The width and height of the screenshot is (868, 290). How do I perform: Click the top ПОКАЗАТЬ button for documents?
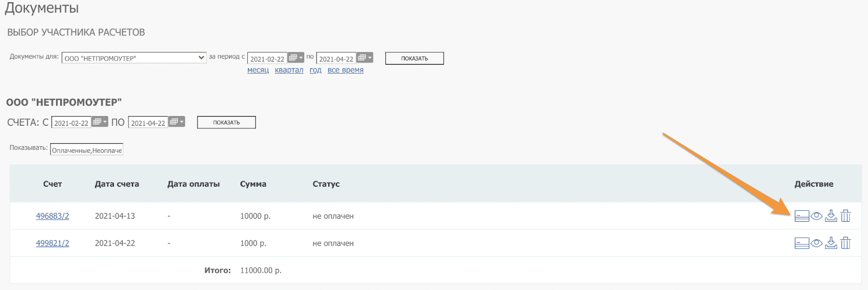point(414,58)
